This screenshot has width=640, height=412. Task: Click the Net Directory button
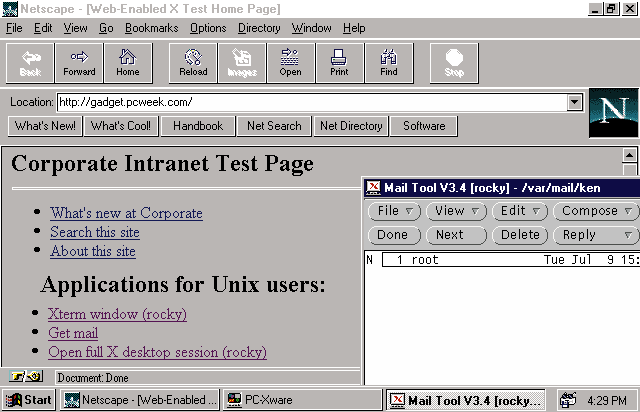(351, 126)
